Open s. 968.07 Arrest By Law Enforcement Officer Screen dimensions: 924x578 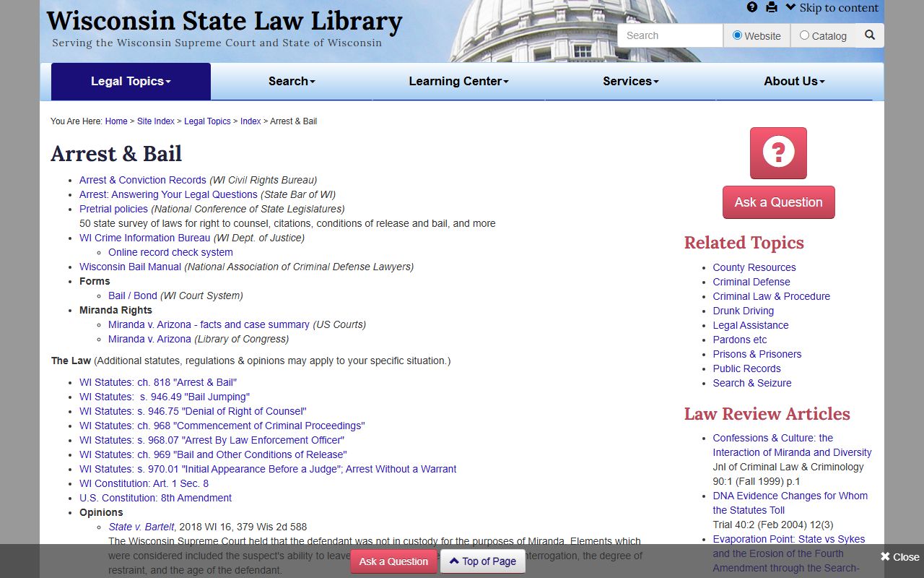tap(212, 440)
